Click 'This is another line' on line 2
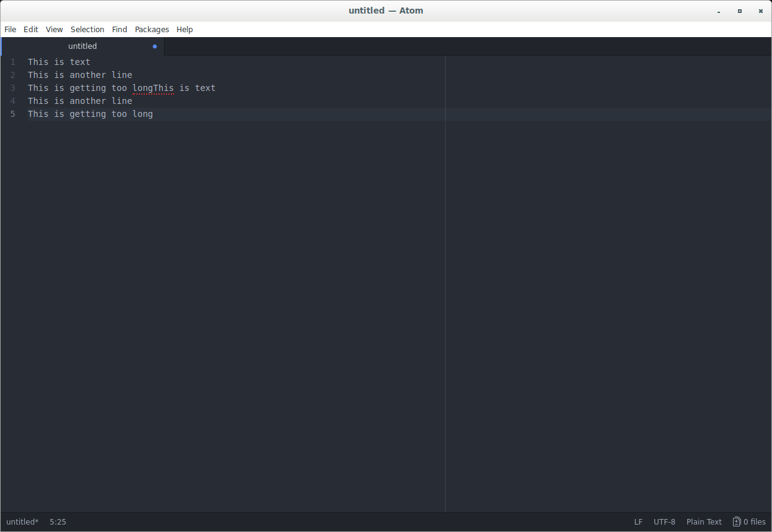Screen dimensions: 772x532 point(80,75)
